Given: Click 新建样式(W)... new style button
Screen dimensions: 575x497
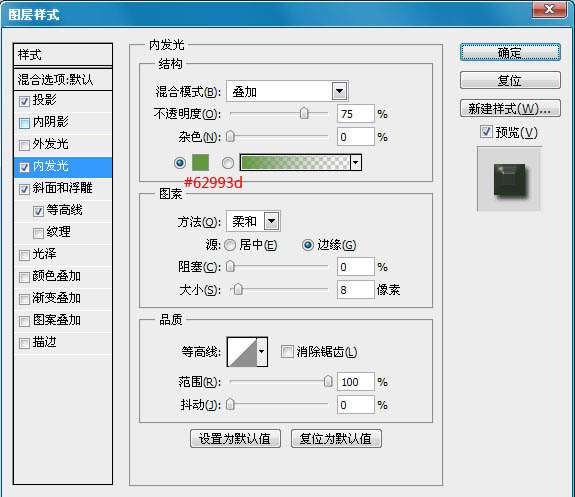Looking at the screenshot, I should point(510,109).
